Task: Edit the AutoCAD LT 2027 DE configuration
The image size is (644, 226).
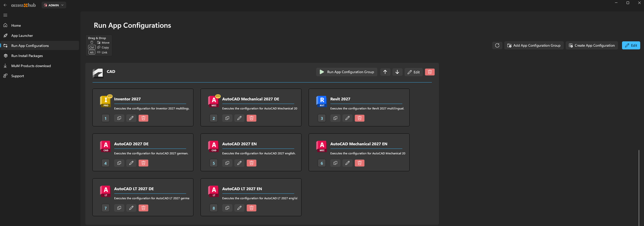Action: (131, 208)
